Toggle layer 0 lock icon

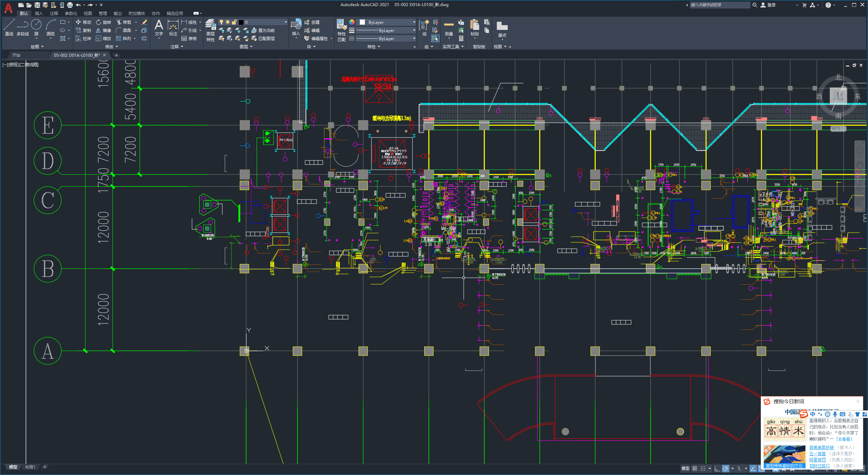click(234, 22)
